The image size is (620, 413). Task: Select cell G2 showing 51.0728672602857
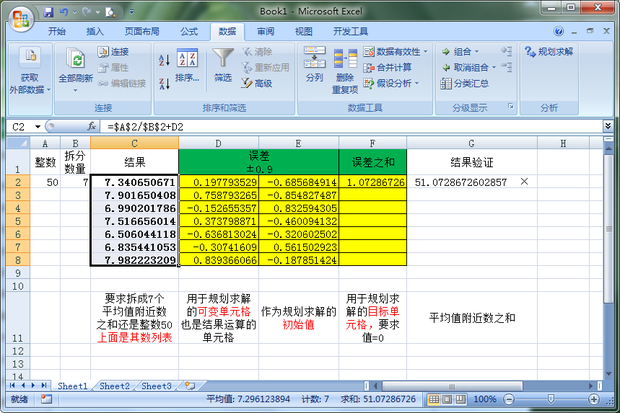pos(472,182)
